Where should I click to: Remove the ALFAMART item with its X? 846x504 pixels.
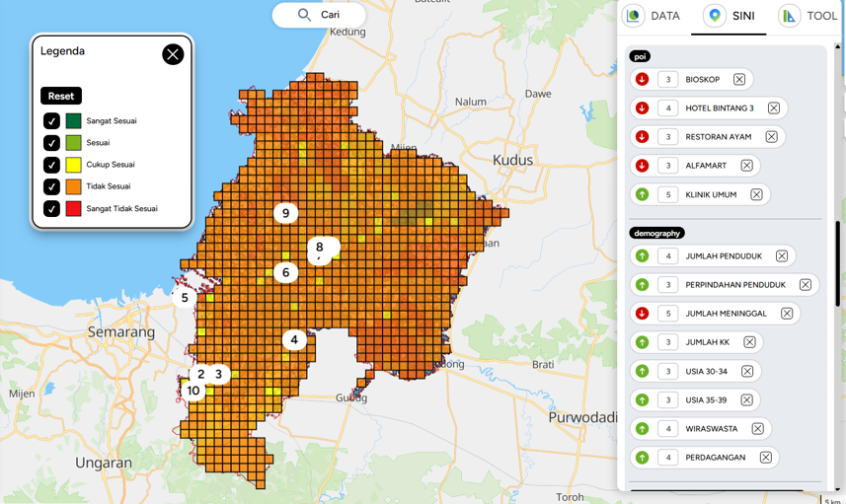coord(746,166)
